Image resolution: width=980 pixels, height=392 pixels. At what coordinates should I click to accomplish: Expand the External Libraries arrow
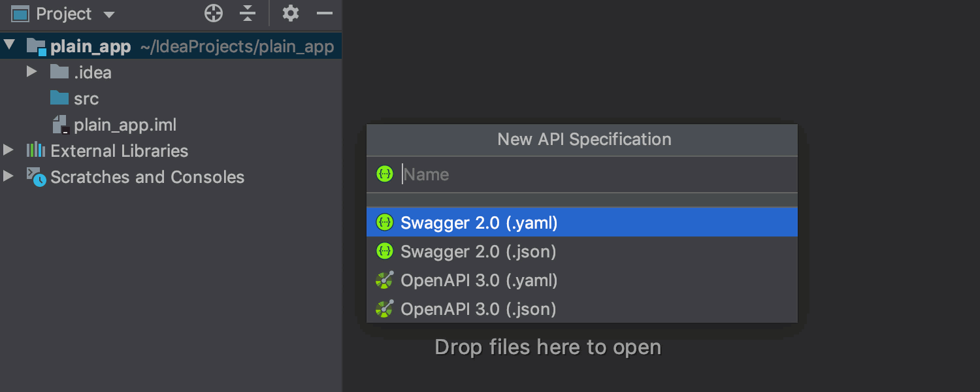pyautogui.click(x=8, y=150)
